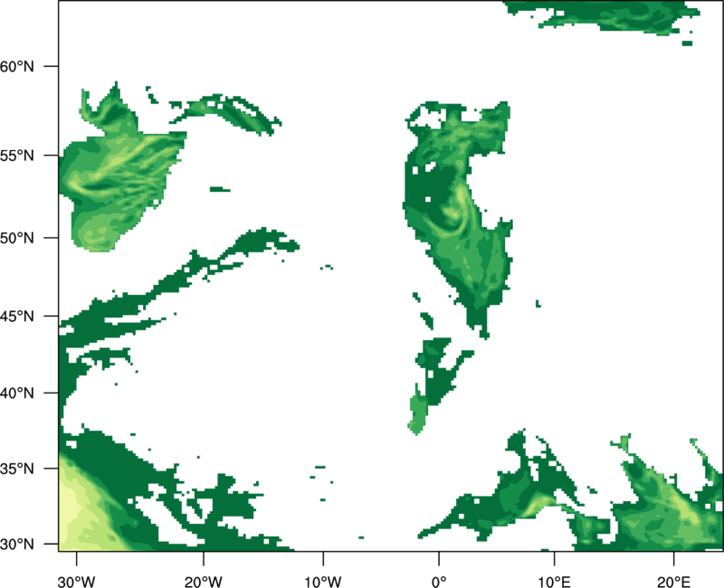Image resolution: width=724 pixels, height=588 pixels.
Task: Click the 10°E longitude label
Action: (554, 582)
